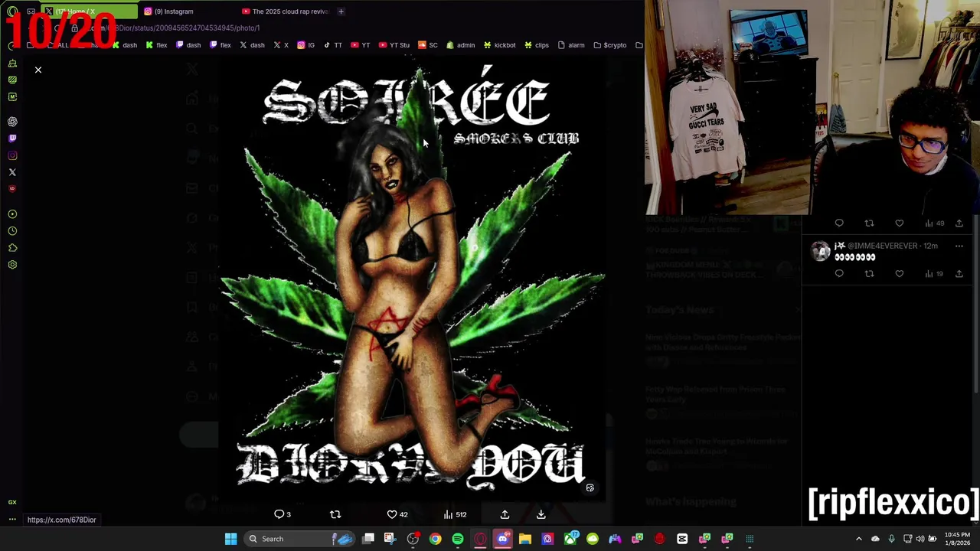Switch to the 2025 cloud rap revival tab
The height and width of the screenshot is (551, 980).
[x=285, y=11]
